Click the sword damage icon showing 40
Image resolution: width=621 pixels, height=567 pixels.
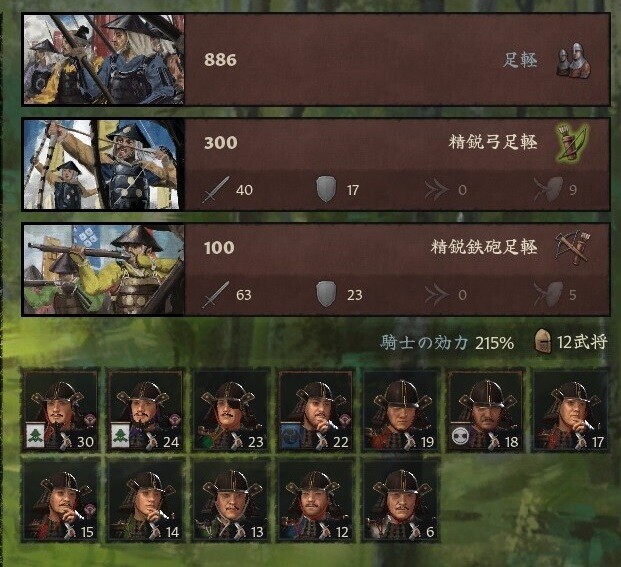(216, 190)
